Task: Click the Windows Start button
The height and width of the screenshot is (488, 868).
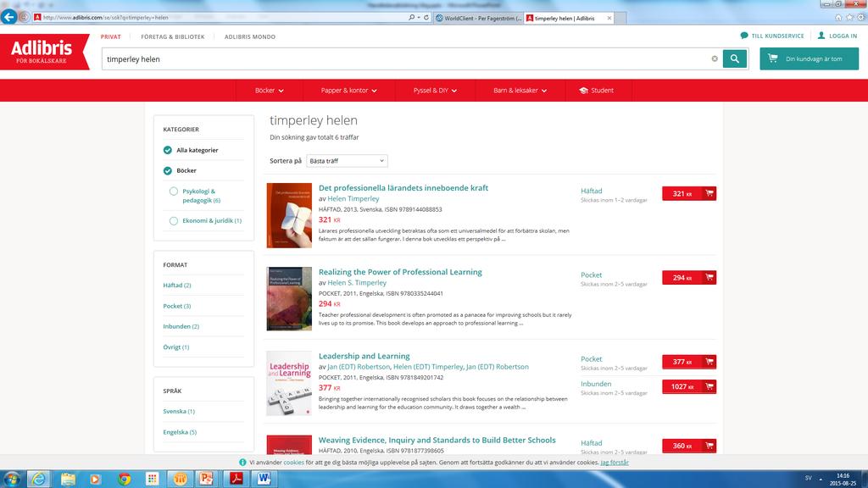Action: [x=12, y=479]
